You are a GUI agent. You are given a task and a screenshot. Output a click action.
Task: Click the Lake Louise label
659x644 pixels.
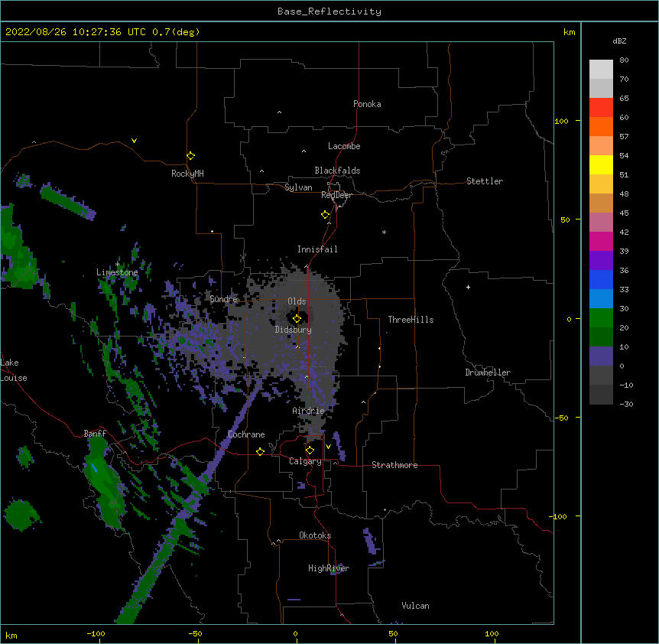[x=14, y=370]
